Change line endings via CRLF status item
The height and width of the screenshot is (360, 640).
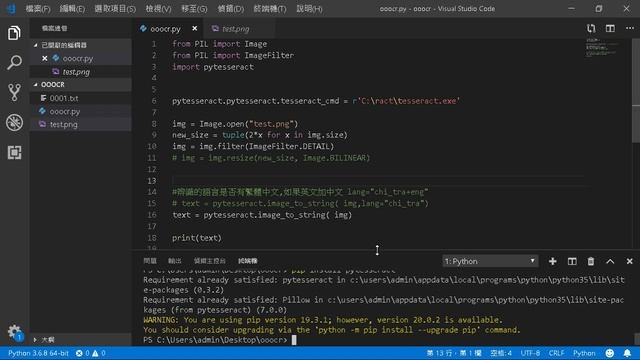[556, 353]
